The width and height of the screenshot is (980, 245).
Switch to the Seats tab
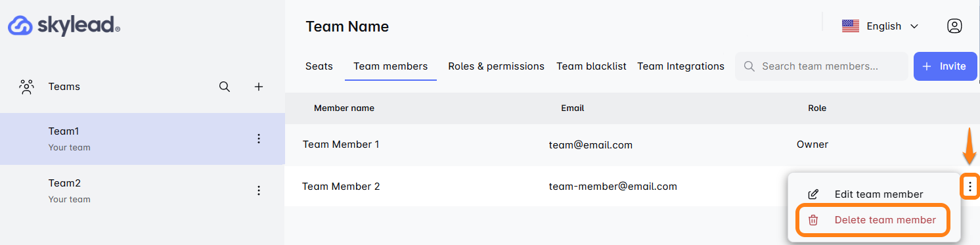pyautogui.click(x=319, y=66)
